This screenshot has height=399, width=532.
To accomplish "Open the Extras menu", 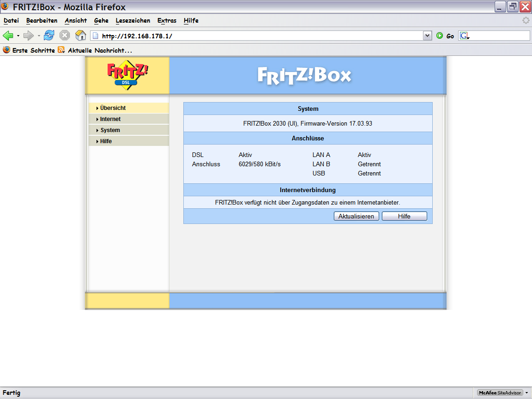I will tap(167, 20).
